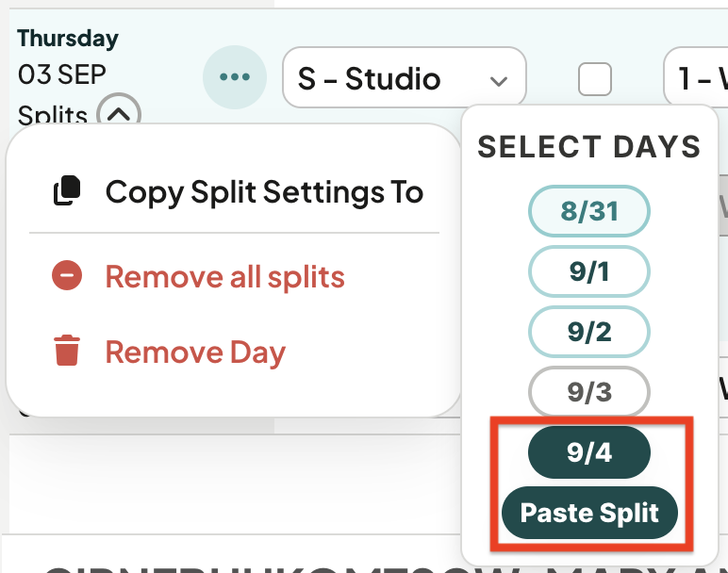Image resolution: width=728 pixels, height=573 pixels.
Task: Click the dropdown arrow in Studio selector
Action: click(x=499, y=81)
